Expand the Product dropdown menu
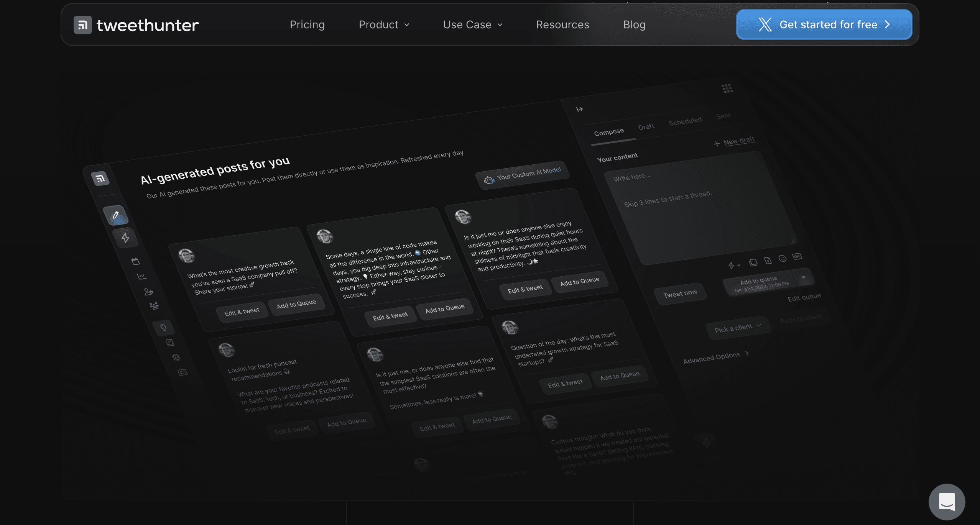Viewport: 980px width, 525px height. pyautogui.click(x=384, y=25)
